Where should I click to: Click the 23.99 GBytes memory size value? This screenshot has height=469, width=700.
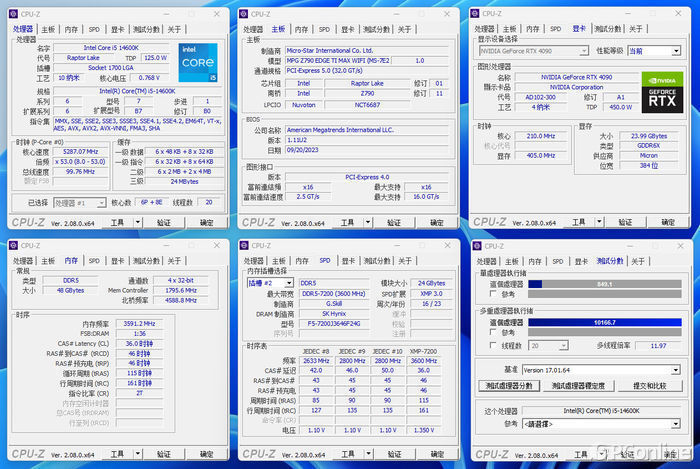[x=649, y=136]
